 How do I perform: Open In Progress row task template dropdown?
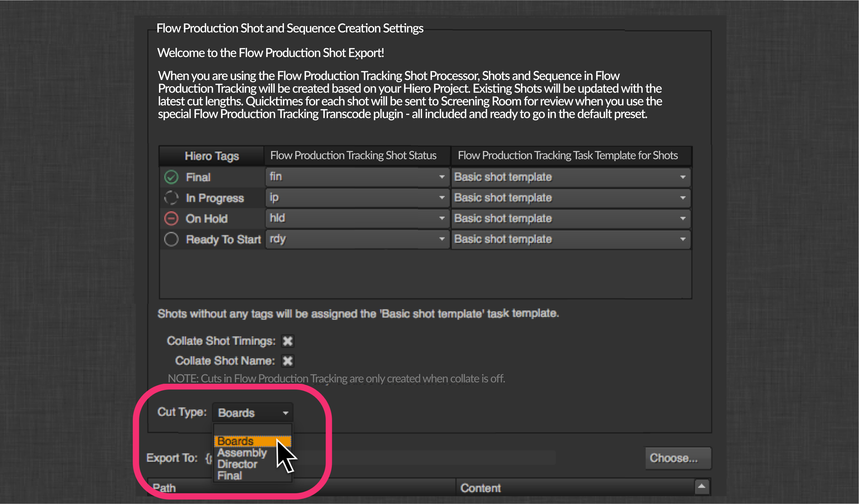571,198
